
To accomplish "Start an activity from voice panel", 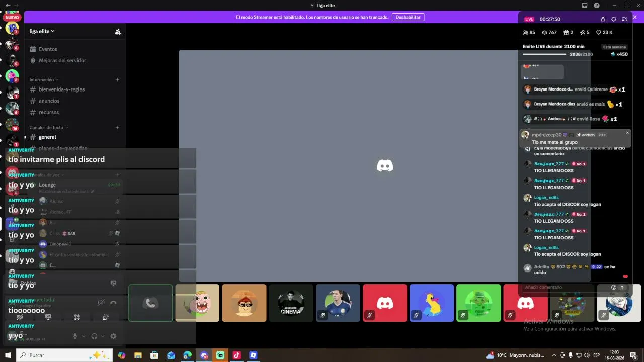I will (x=77, y=317).
